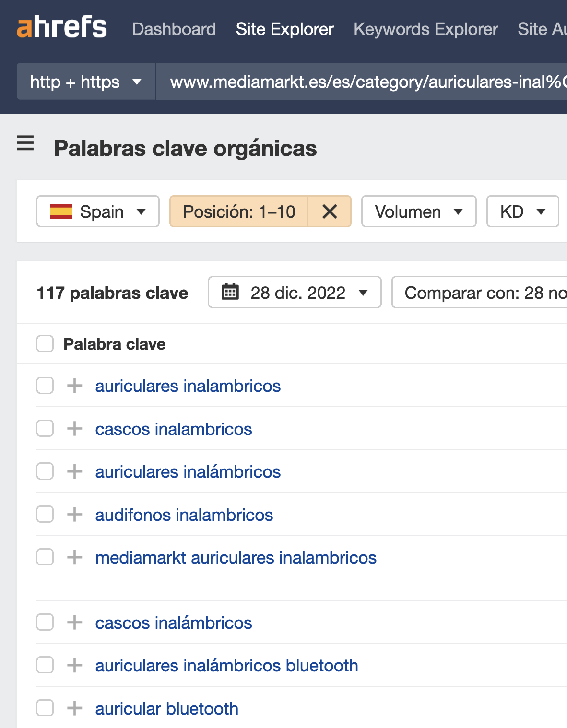Click the calendar icon beside 28 dic. 2022
The image size is (567, 728).
click(230, 292)
